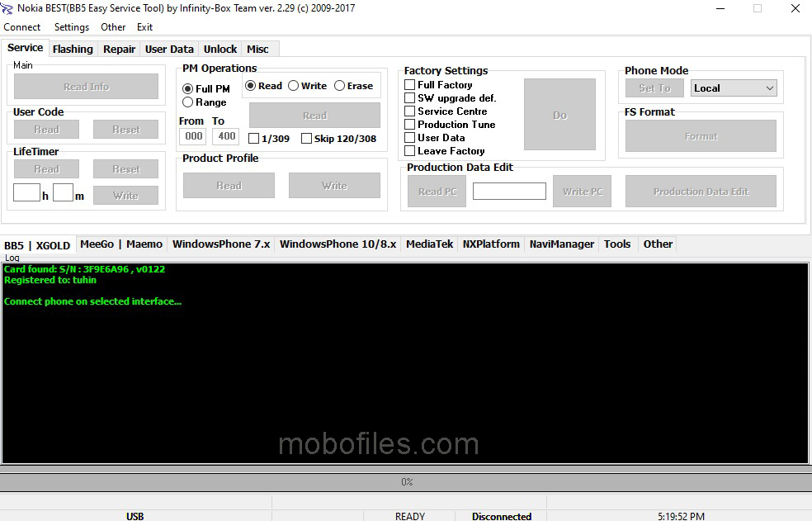This screenshot has height=521, width=812.
Task: Click the large Production Data Edit button
Action: coord(701,192)
